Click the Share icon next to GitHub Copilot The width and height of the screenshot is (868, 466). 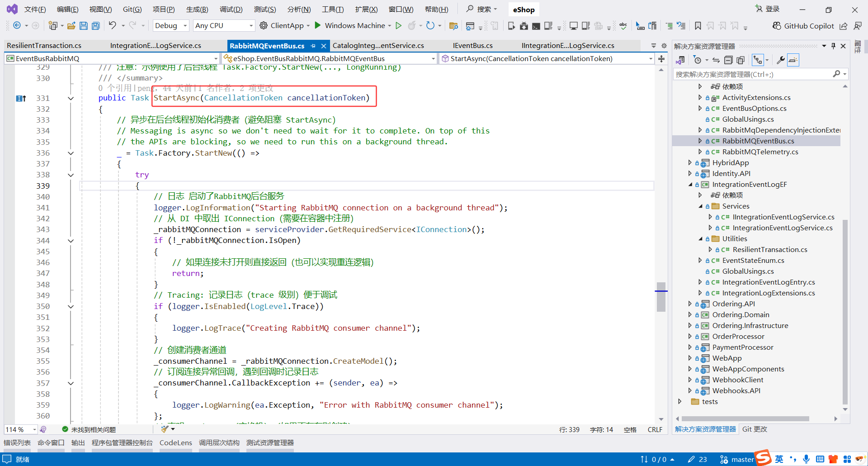(844, 26)
